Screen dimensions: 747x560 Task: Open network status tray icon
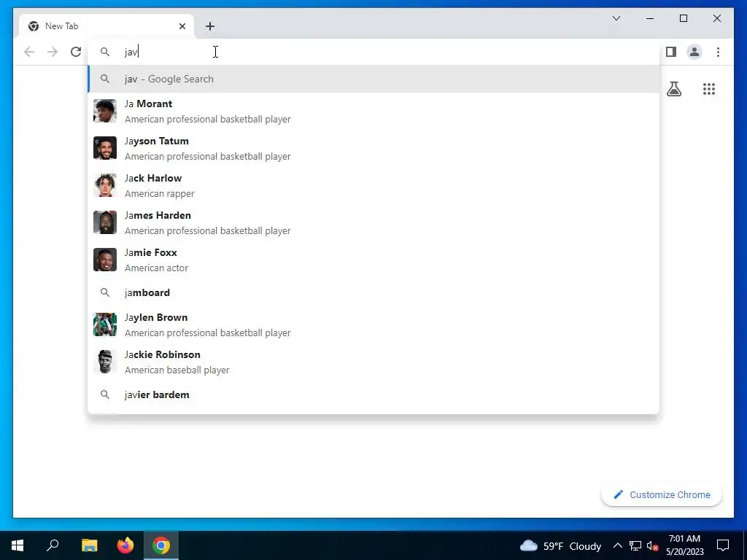click(x=635, y=545)
